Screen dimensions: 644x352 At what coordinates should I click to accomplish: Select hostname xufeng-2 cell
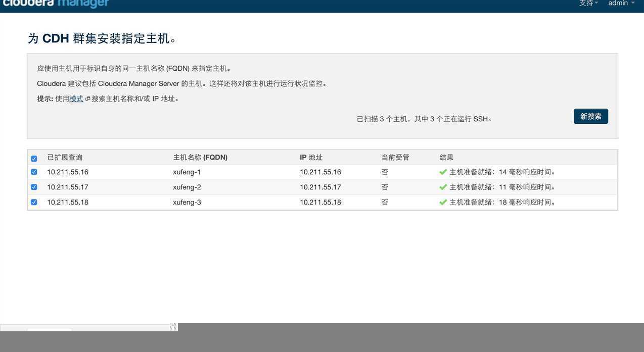[187, 187]
